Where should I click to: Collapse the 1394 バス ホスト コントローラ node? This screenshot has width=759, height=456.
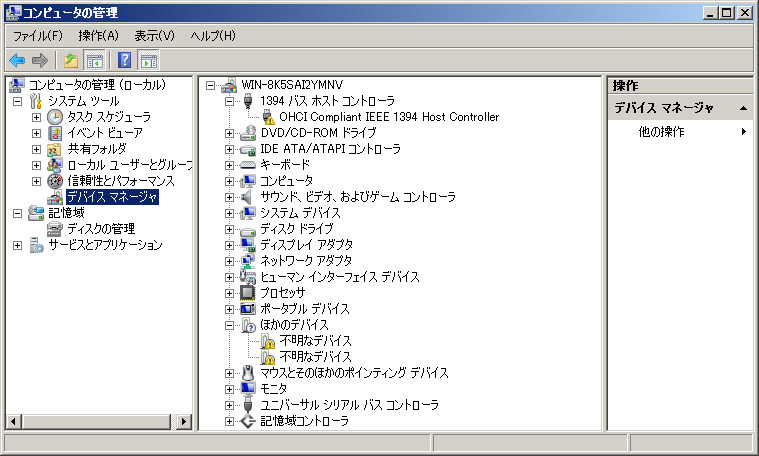coord(229,101)
